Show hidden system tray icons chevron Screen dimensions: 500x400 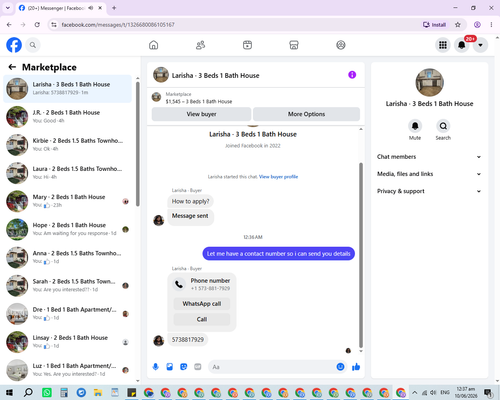point(415,392)
